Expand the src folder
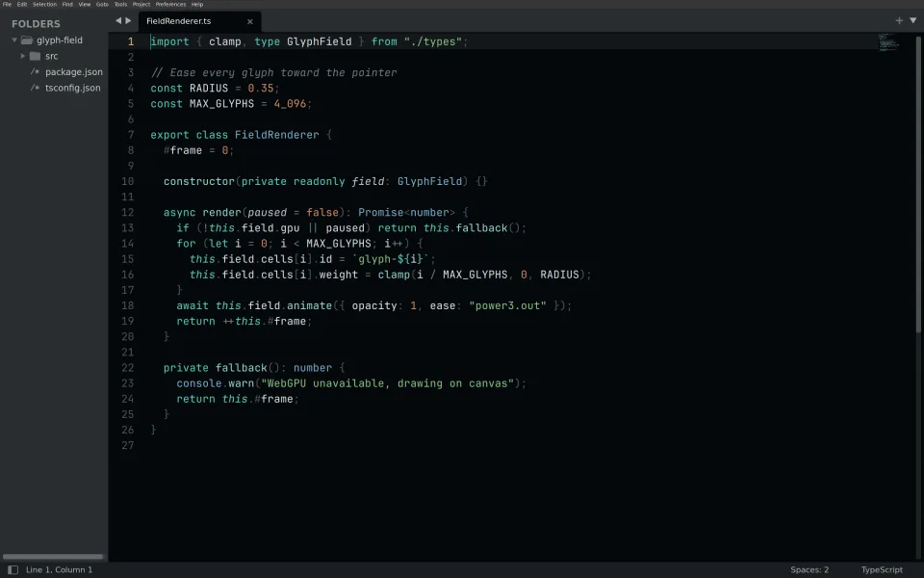This screenshot has width=924, height=578. point(22,56)
